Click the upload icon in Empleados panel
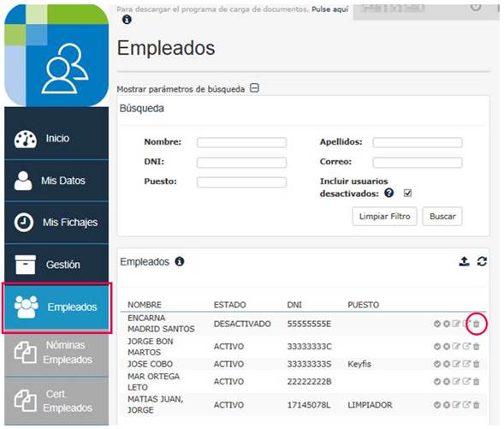The height and width of the screenshot is (429, 504). (x=464, y=261)
